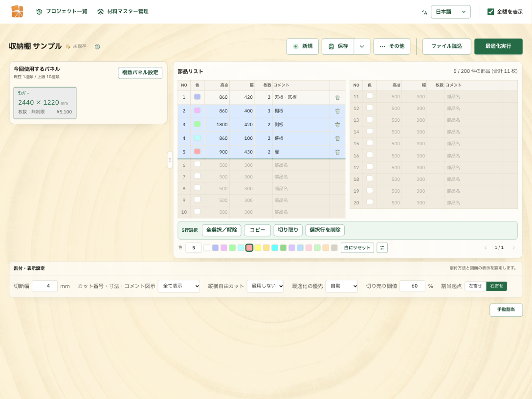This screenshot has width=532, height=399.
Task: Click the empty color box in row 11
Action: point(370,96)
